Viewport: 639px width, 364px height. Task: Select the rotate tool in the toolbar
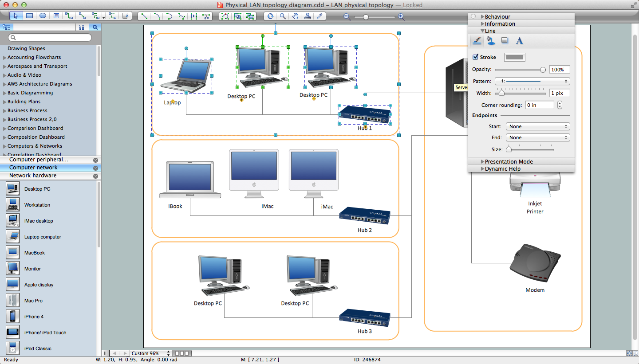[x=270, y=16]
